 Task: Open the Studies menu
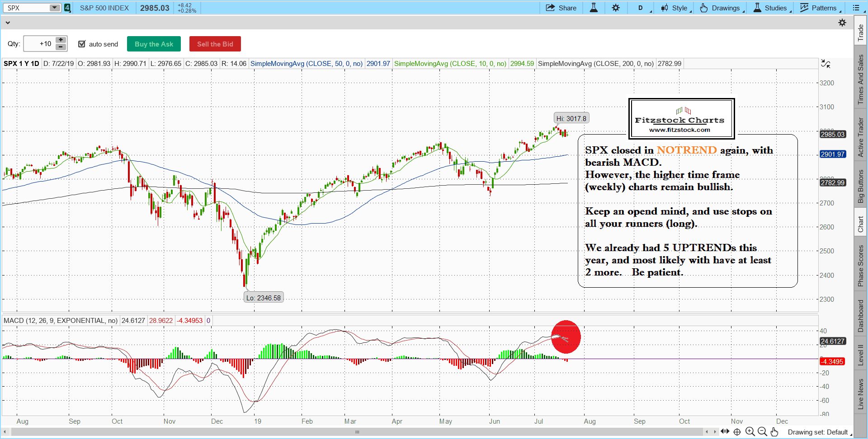coord(772,8)
